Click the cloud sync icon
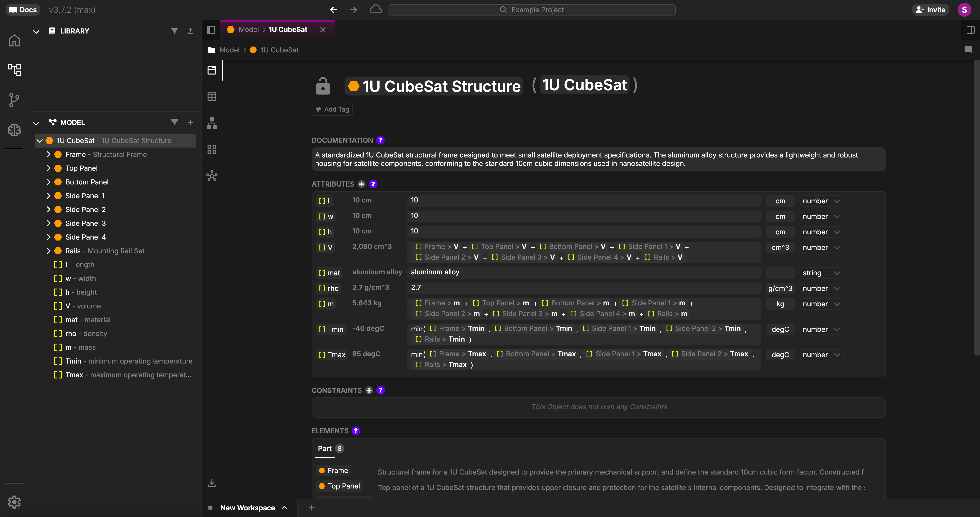 point(376,10)
